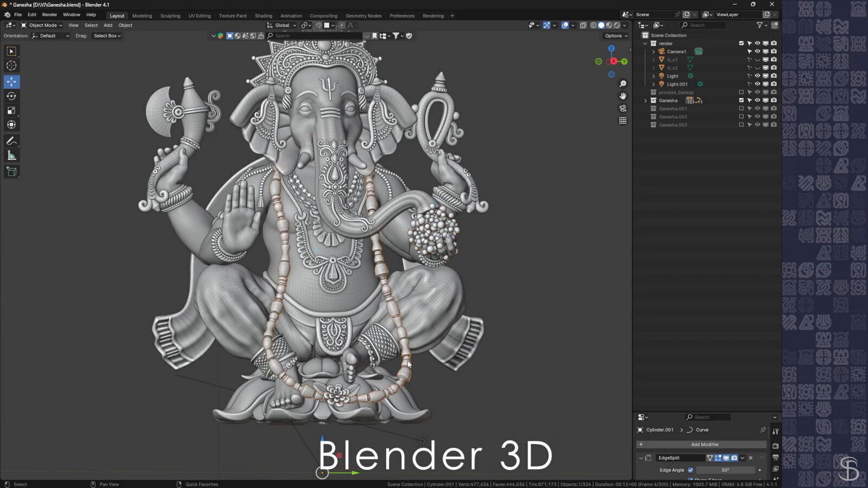Select the Measure tool
This screenshot has width=868, height=488.
(11, 156)
